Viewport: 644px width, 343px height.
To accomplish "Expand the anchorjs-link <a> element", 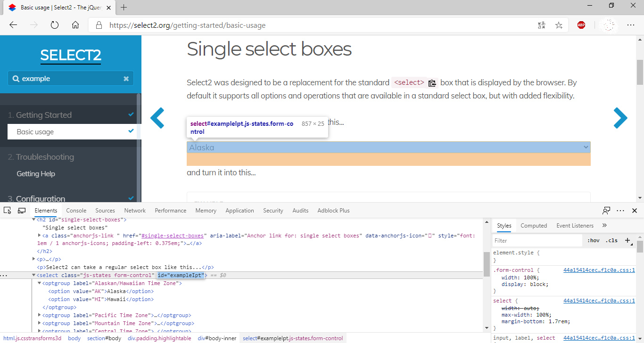I will 40,235.
